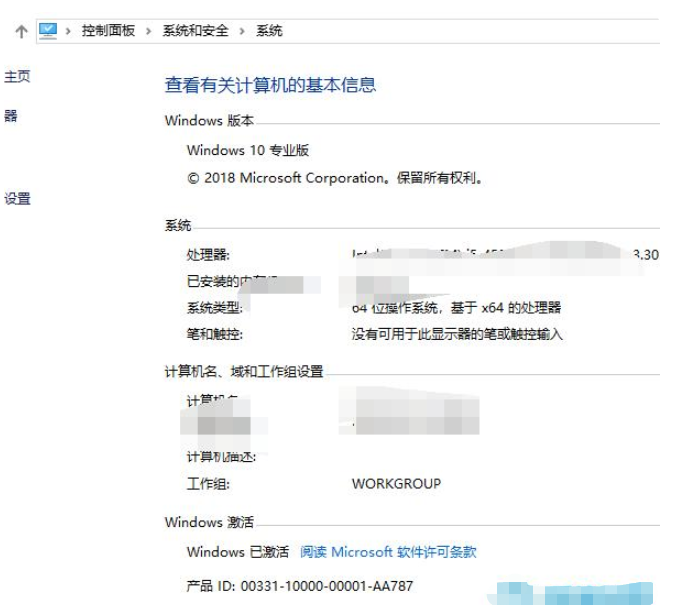Click the WORKGROUP workgroup value

click(x=396, y=483)
